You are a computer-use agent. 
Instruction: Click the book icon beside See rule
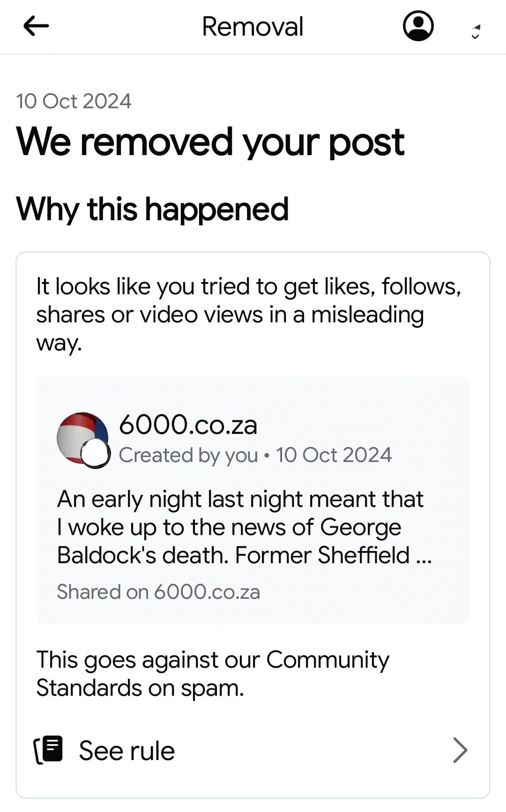pos(49,750)
